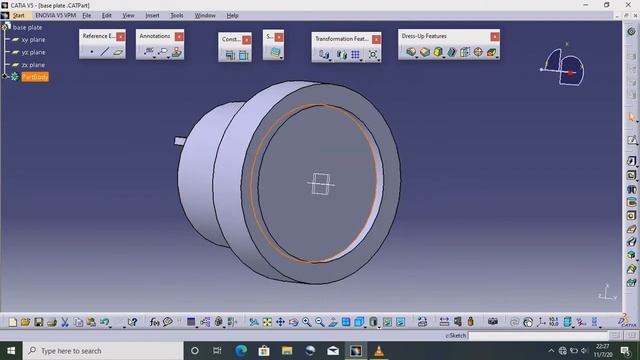The width and height of the screenshot is (640, 360).
Task: Click the Normal View icon
Action: pos(333,322)
